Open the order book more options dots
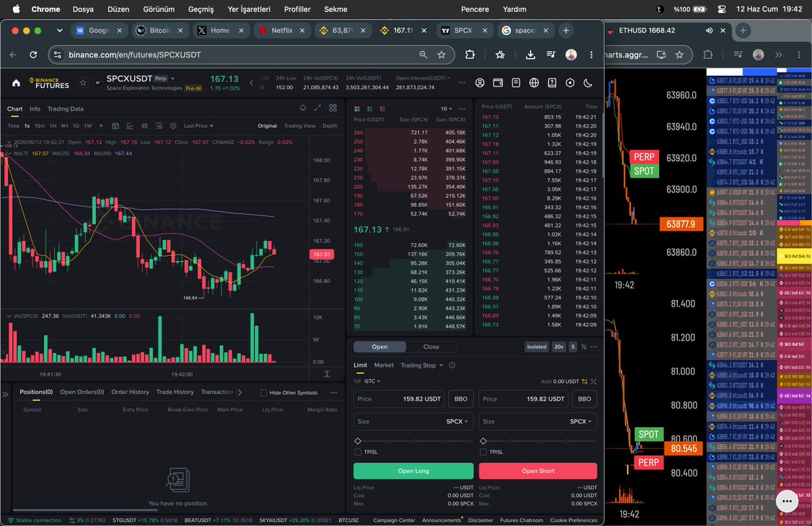This screenshot has width=812, height=526. click(x=462, y=108)
